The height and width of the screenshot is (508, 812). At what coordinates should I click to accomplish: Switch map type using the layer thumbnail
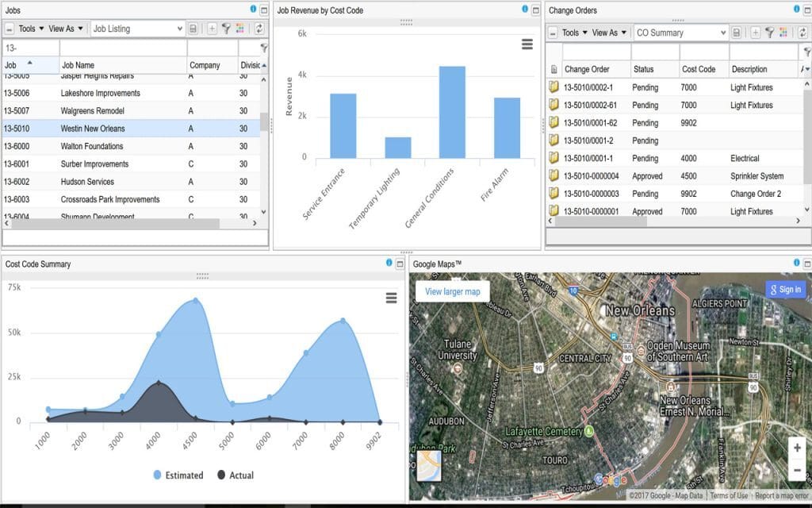tap(429, 467)
